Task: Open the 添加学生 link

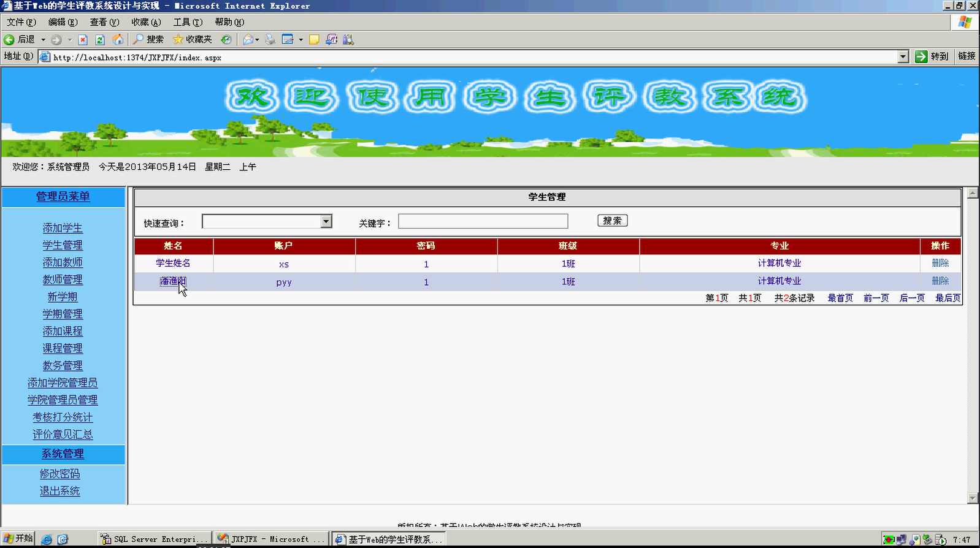Action: (x=63, y=228)
